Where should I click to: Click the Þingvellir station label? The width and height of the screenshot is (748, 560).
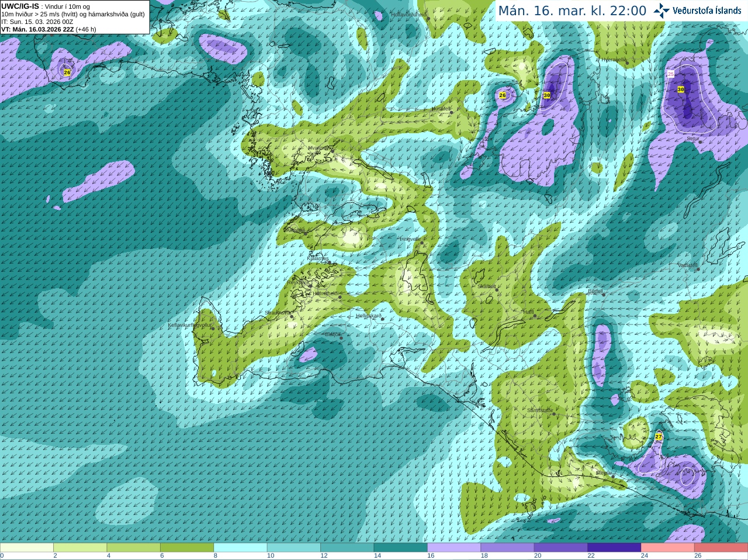click(x=410, y=239)
